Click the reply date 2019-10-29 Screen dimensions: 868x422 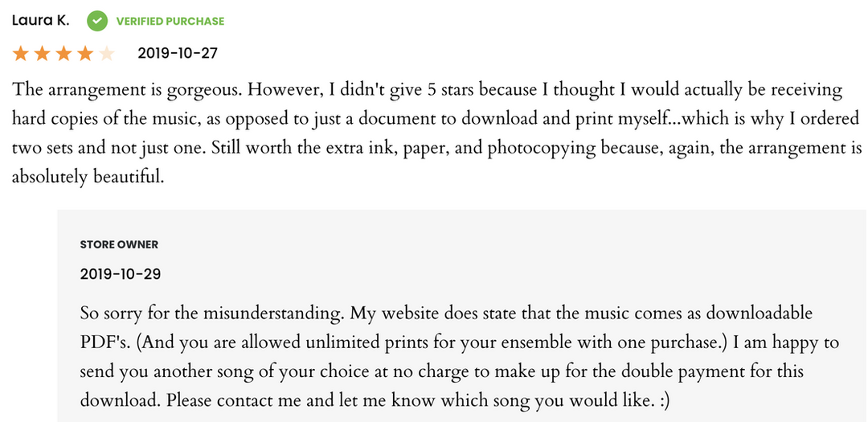(x=121, y=274)
